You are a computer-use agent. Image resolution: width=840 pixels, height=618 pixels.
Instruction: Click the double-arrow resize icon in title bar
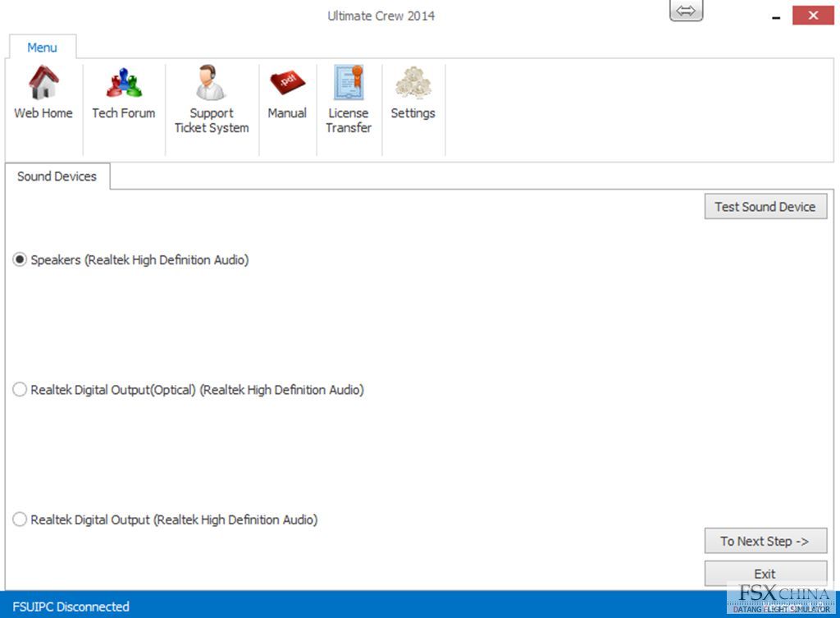pos(687,11)
